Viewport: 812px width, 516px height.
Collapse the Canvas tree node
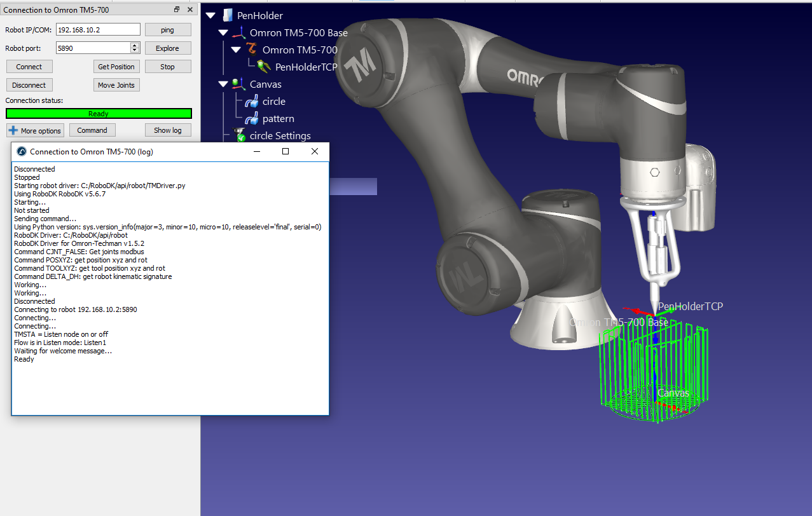(223, 84)
